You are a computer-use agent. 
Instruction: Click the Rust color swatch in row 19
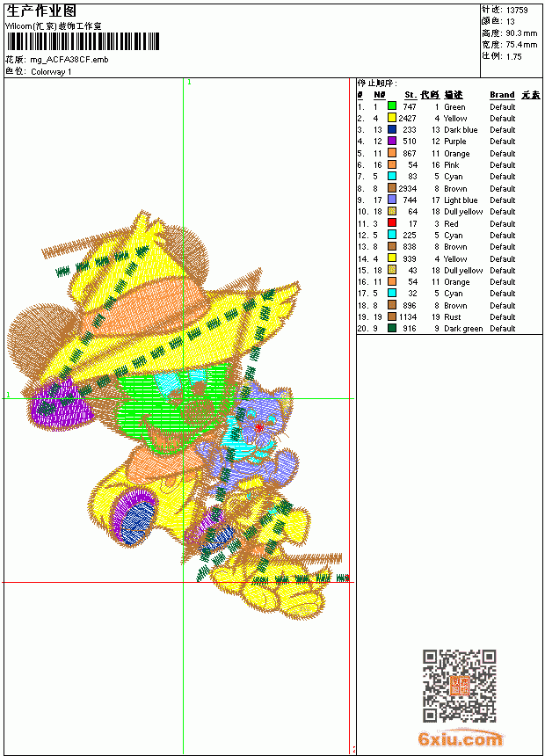click(x=392, y=316)
